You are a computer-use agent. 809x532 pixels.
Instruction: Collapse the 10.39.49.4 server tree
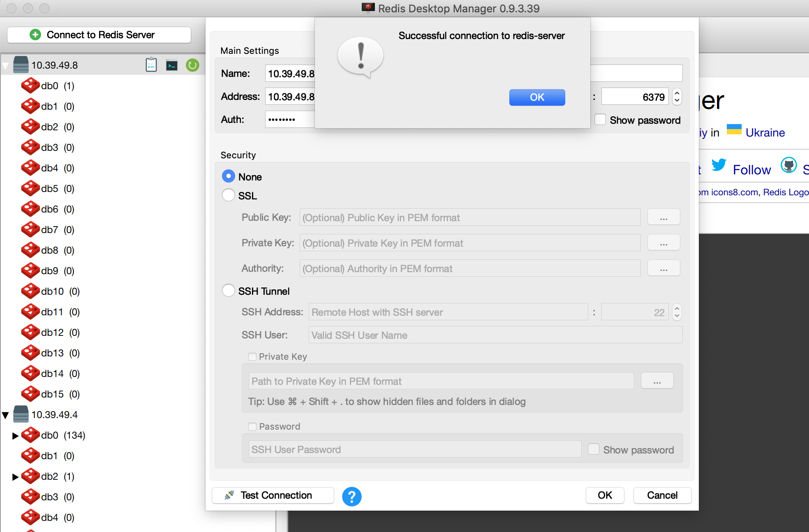pyautogui.click(x=5, y=415)
